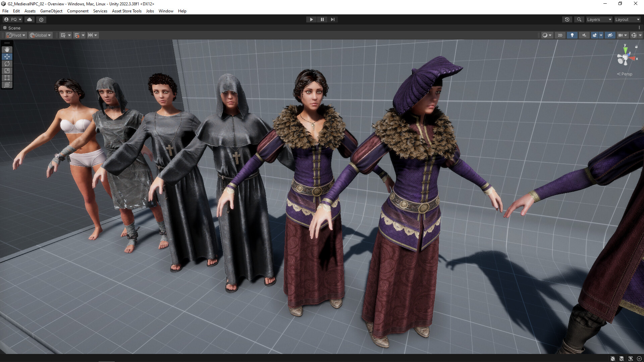Toggle Scene view lighting
644x362 pixels.
pos(572,35)
